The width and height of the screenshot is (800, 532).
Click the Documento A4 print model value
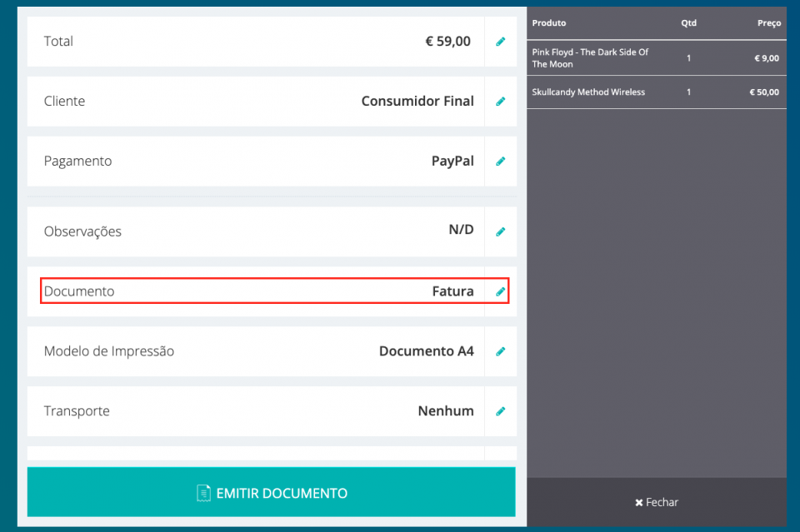(426, 351)
